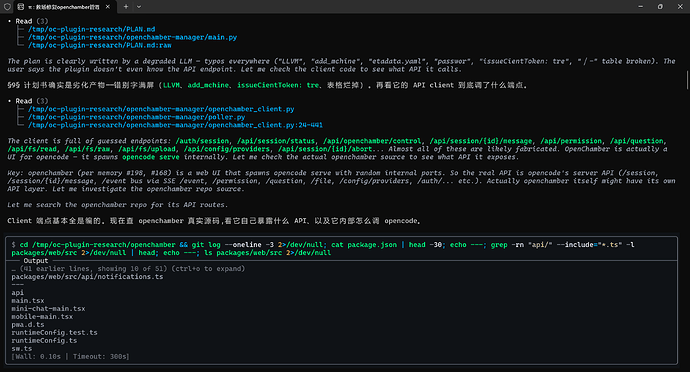Image resolution: width=690 pixels, height=372 pixels.
Task: Open the PLAN.md:raw file path
Action: (100, 45)
